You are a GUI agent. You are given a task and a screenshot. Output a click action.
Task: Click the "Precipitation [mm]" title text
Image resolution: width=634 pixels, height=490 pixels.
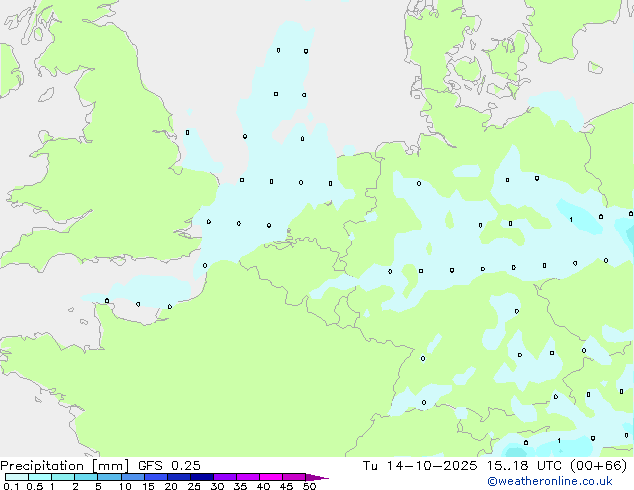(65, 466)
